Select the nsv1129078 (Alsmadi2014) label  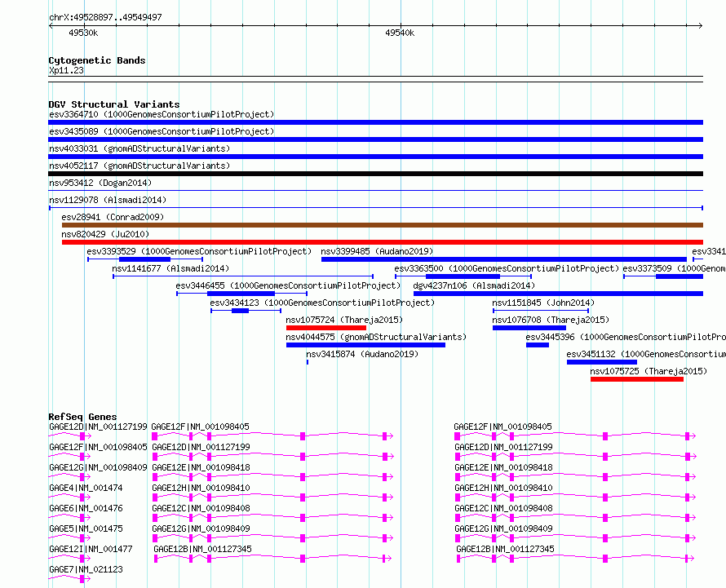click(x=108, y=200)
